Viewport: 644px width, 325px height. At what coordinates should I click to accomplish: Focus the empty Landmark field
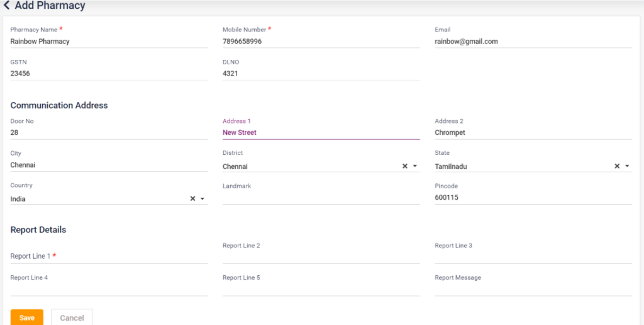[320, 198]
